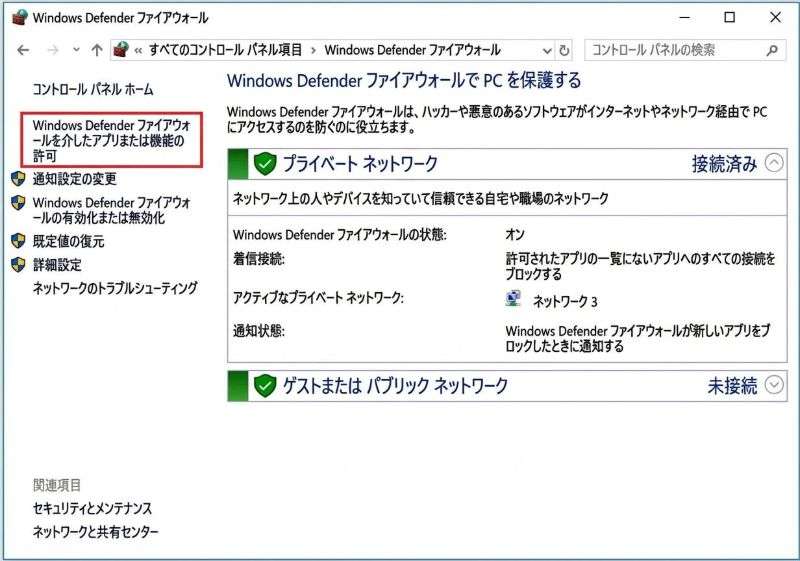Close the firewall window
This screenshot has height=561, width=800.
(x=775, y=17)
